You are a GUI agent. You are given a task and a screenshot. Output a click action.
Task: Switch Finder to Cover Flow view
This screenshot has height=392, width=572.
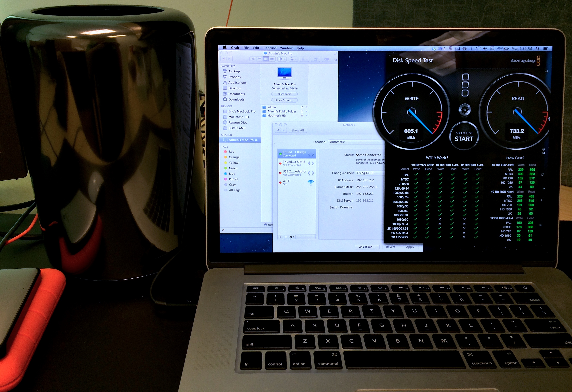[272, 59]
